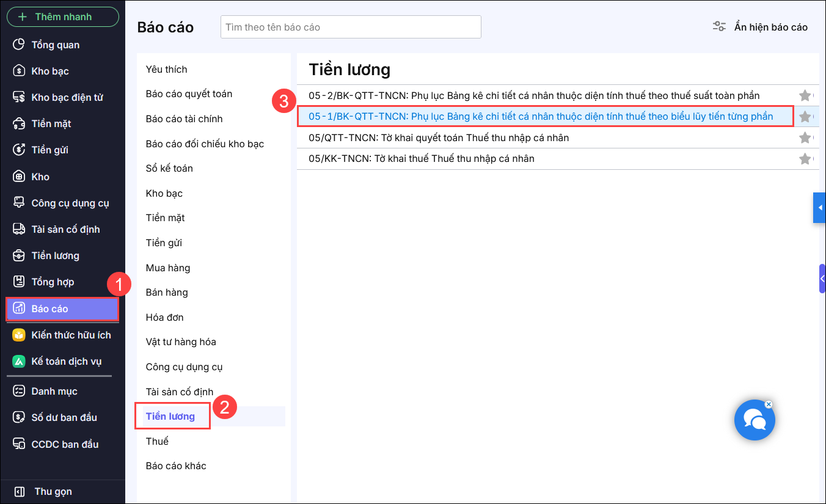Click the Thu gọn collapse icon
826x504 pixels.
pyautogui.click(x=20, y=491)
